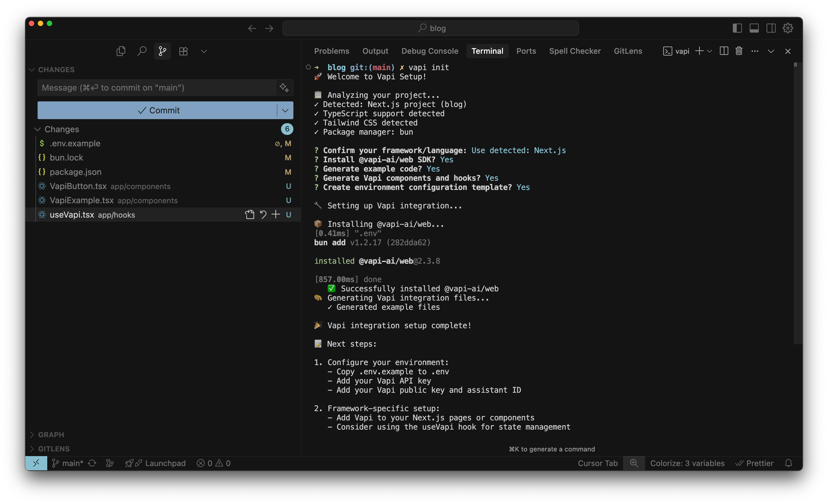Image resolution: width=828 pixels, height=504 pixels.
Task: Navigate forward with the right arrow
Action: [x=269, y=29]
